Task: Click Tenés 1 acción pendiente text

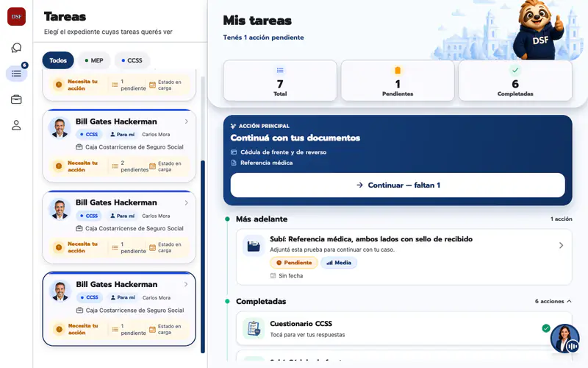Action: (263, 38)
